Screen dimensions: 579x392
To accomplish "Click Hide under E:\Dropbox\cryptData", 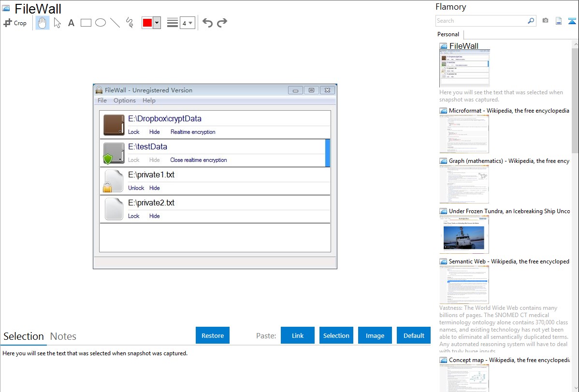I will tap(154, 132).
